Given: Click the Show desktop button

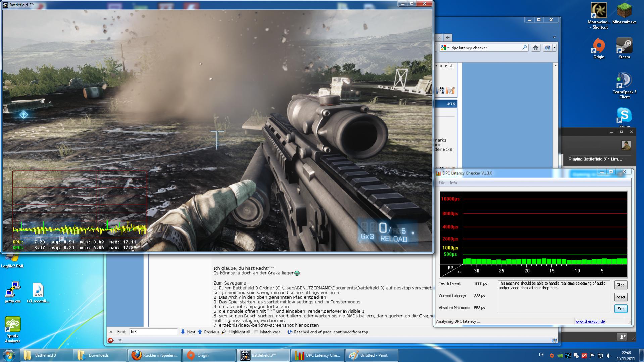Looking at the screenshot, I should (x=641, y=355).
